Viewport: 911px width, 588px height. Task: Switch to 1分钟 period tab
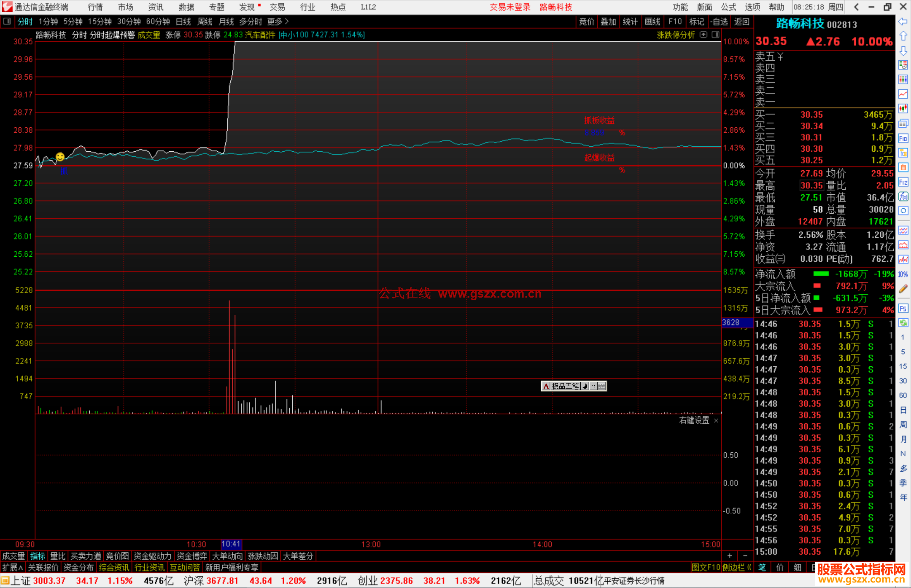48,21
